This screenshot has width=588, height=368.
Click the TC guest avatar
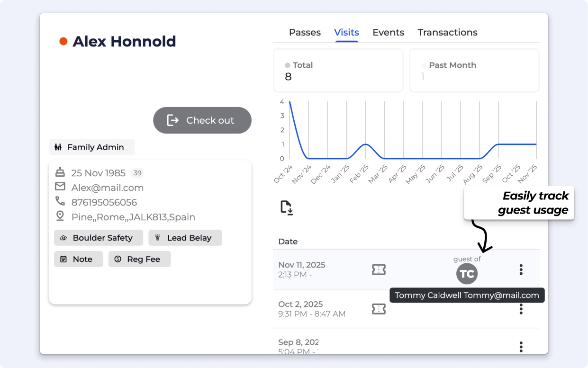click(467, 274)
